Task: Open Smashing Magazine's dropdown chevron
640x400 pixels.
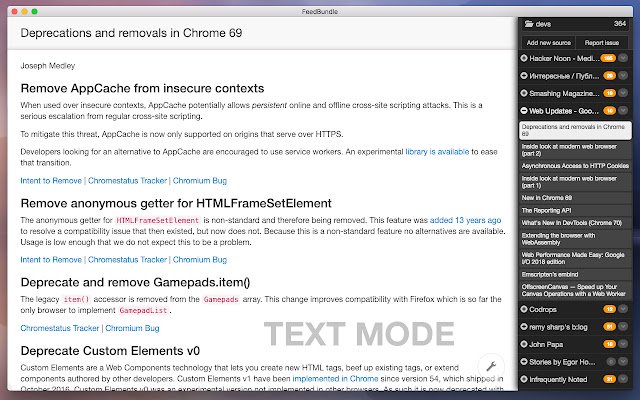Action: point(623,93)
